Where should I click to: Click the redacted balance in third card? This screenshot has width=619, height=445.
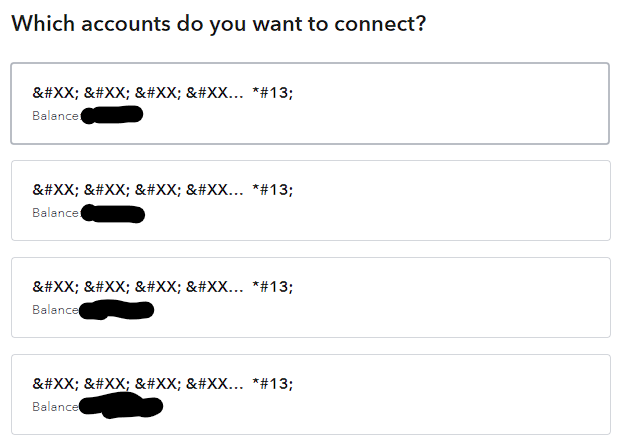coord(116,311)
